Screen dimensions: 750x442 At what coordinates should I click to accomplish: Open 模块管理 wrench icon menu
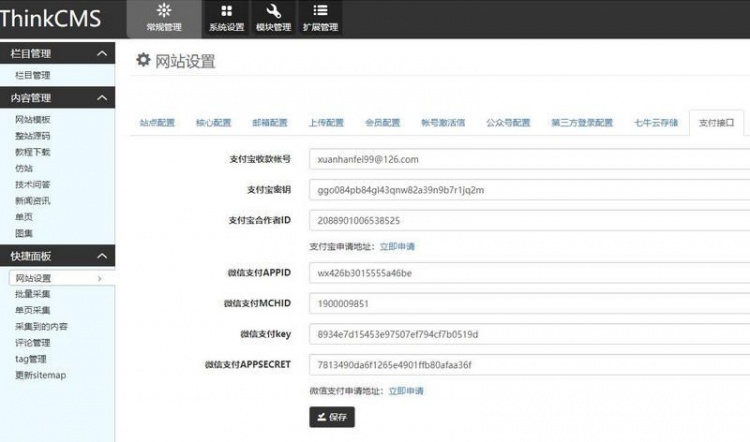(x=273, y=18)
